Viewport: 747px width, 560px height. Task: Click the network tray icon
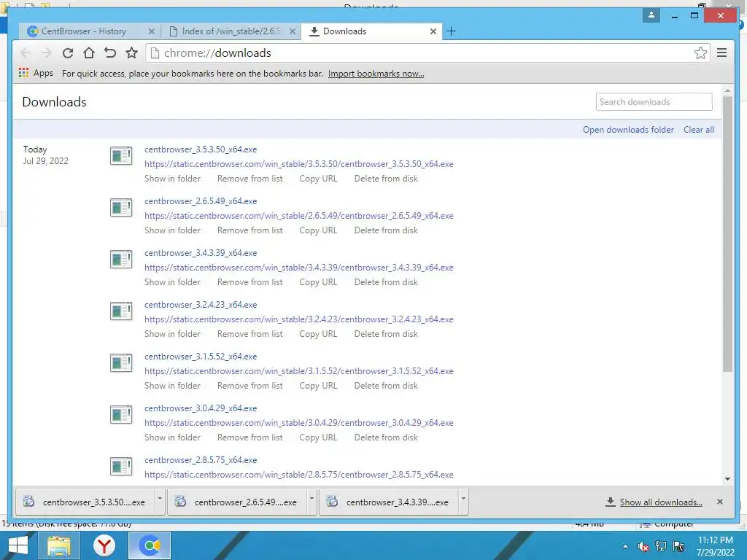click(x=661, y=546)
